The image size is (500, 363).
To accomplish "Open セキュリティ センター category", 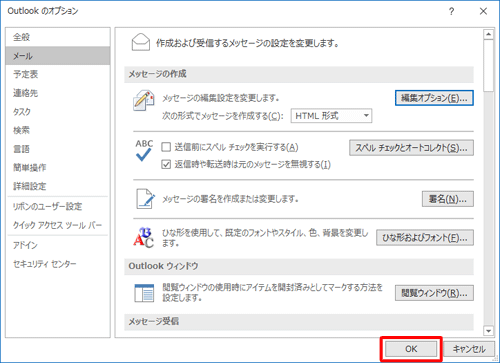I will point(58,264).
